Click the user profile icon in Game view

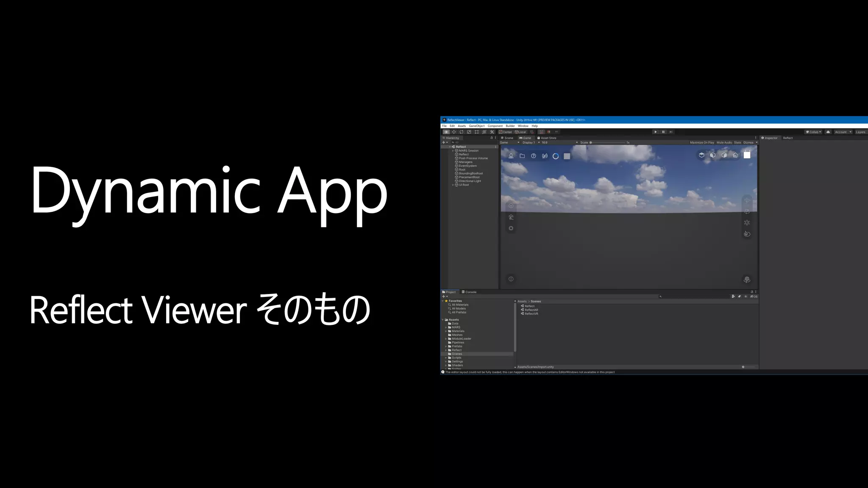pos(511,156)
